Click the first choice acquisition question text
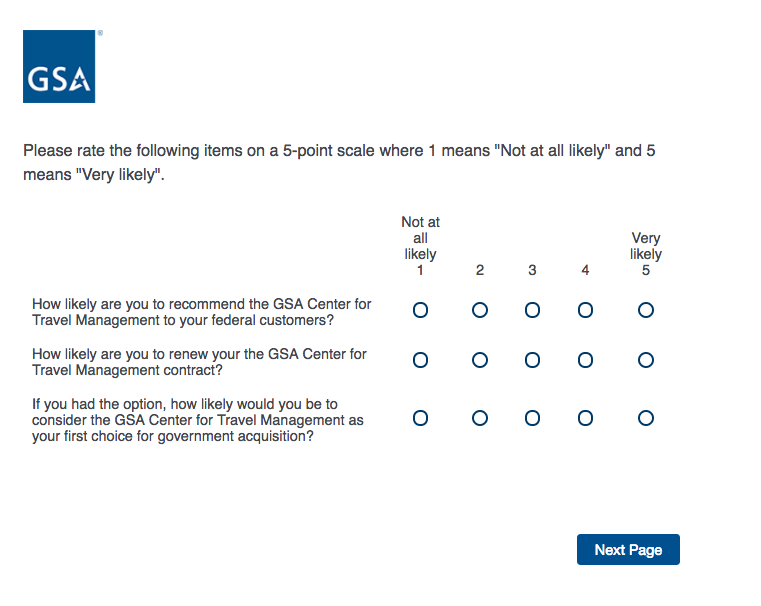 tap(197, 420)
